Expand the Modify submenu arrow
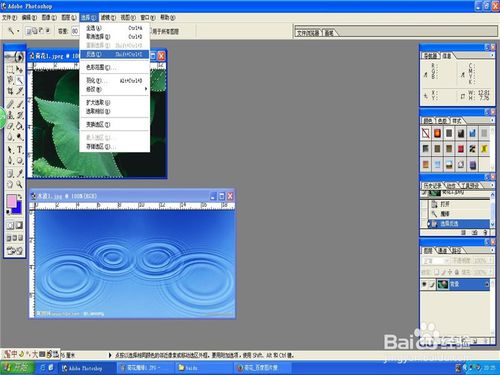Image resolution: width=500 pixels, height=375 pixels. (146, 89)
